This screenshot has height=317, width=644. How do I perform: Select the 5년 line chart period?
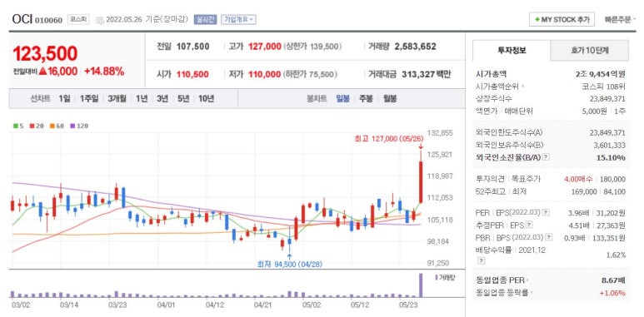click(183, 98)
